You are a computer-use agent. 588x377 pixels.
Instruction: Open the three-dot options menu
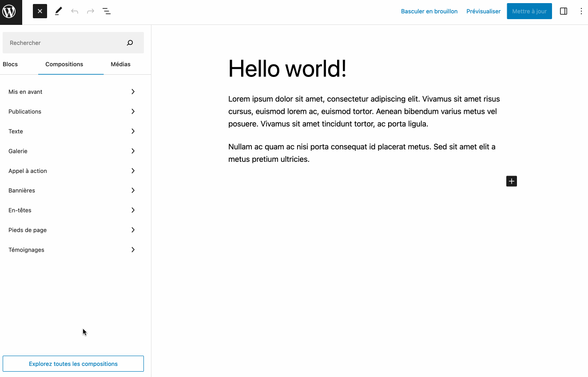[581, 12]
